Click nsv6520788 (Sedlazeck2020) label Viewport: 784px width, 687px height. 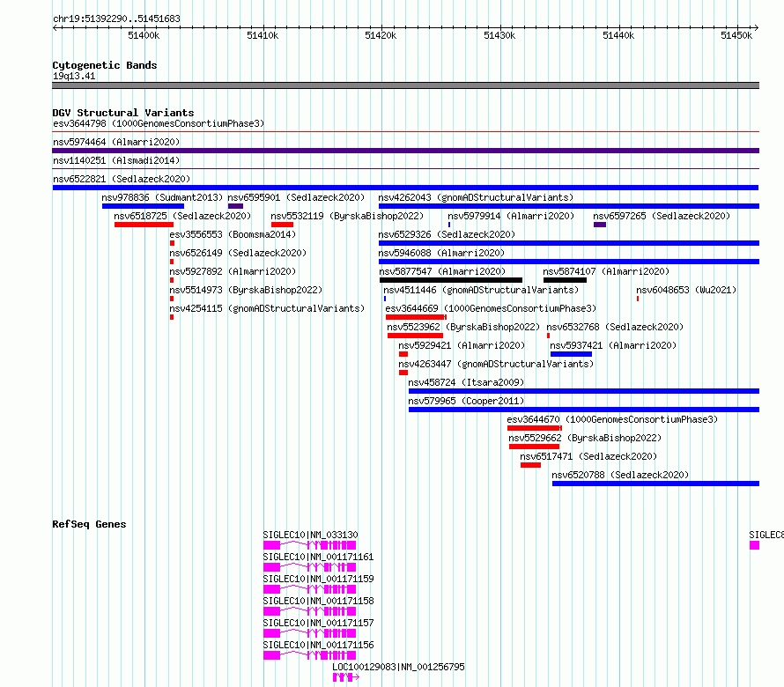(x=620, y=475)
